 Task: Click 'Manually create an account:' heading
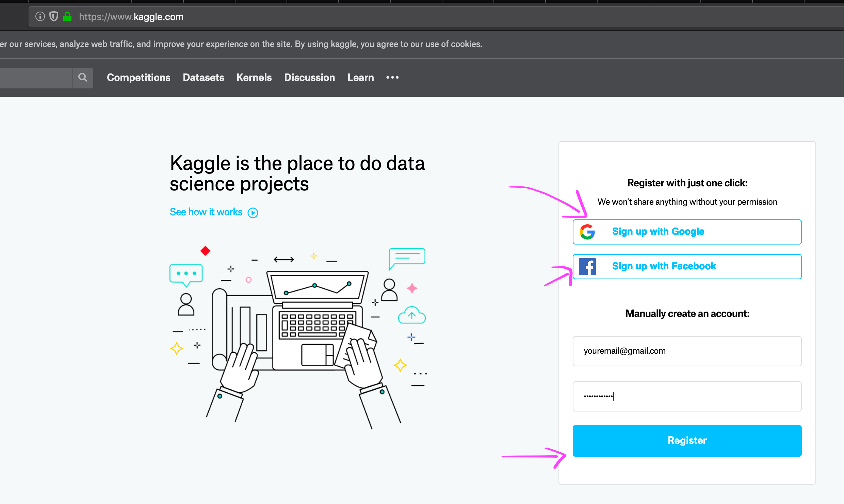click(687, 314)
